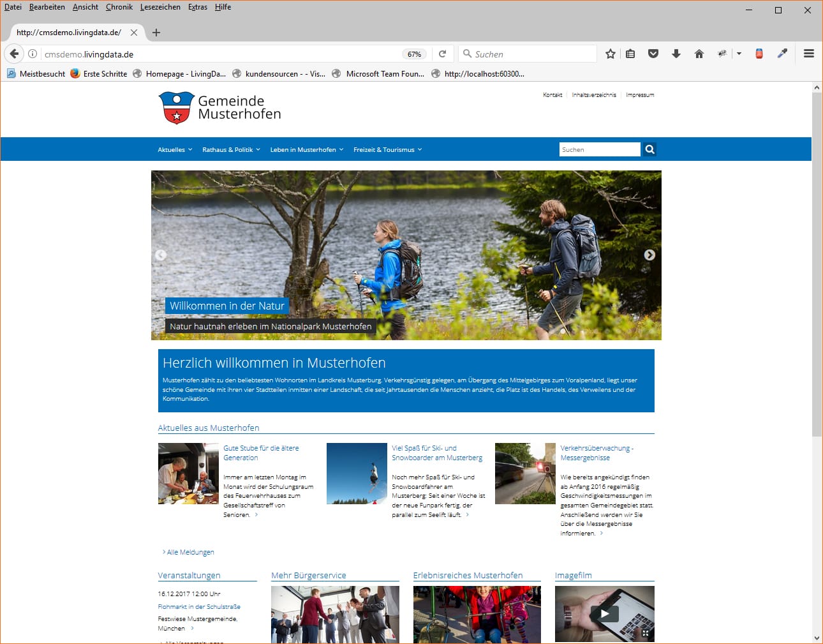The width and height of the screenshot is (823, 644).
Task: Expand Leben in Musterhofen dropdown menu
Action: 307,149
